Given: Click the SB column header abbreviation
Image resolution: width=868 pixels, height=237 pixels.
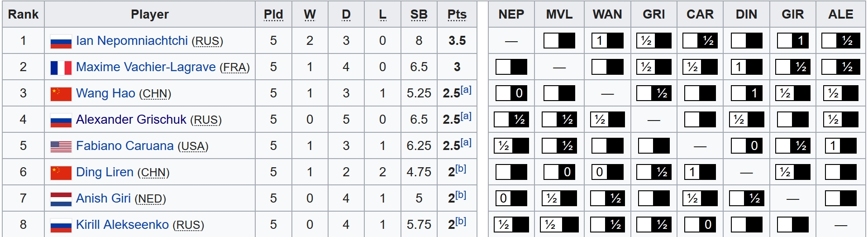Looking at the screenshot, I should (419, 15).
